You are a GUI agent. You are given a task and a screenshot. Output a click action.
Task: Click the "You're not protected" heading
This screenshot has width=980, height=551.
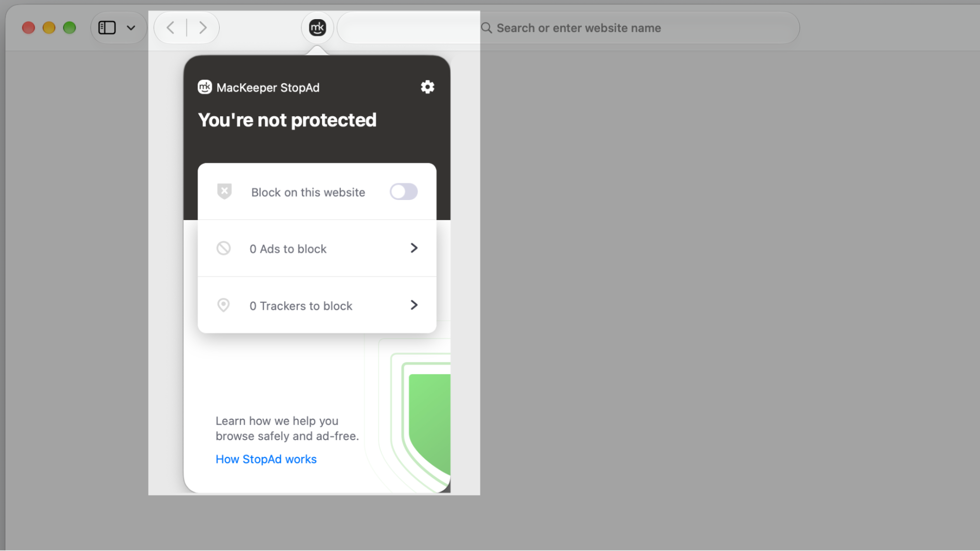[287, 120]
